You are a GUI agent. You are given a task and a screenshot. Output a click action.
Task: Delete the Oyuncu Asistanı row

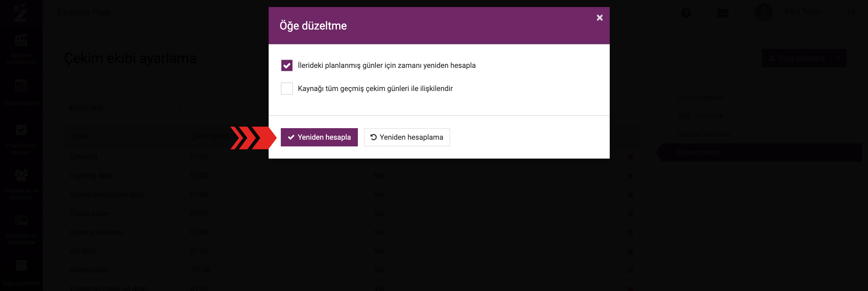click(630, 233)
